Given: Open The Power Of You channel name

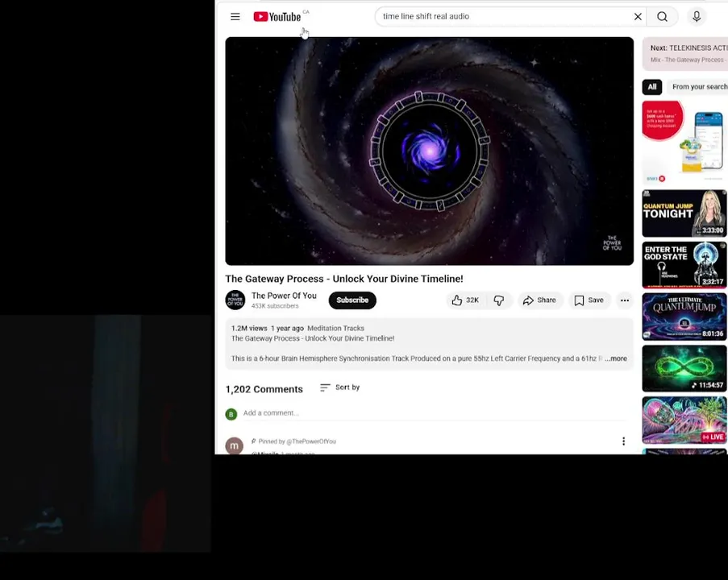Looking at the screenshot, I should pos(284,296).
